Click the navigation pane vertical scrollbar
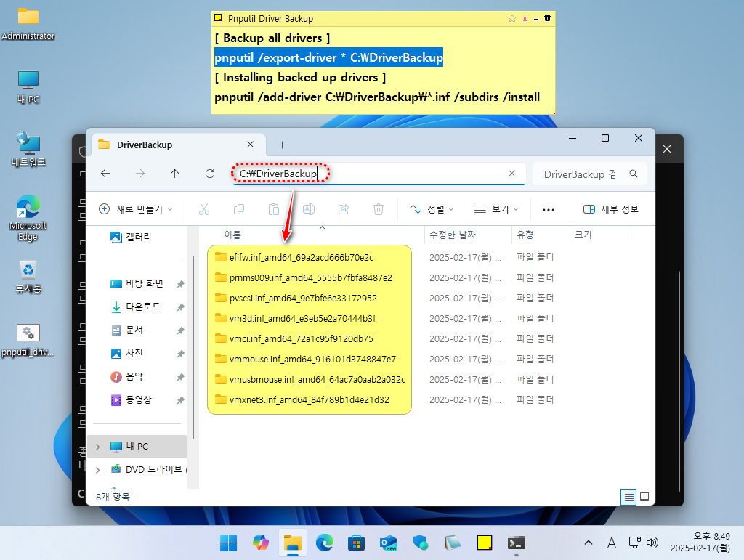This screenshot has height=560, width=744. [193, 348]
